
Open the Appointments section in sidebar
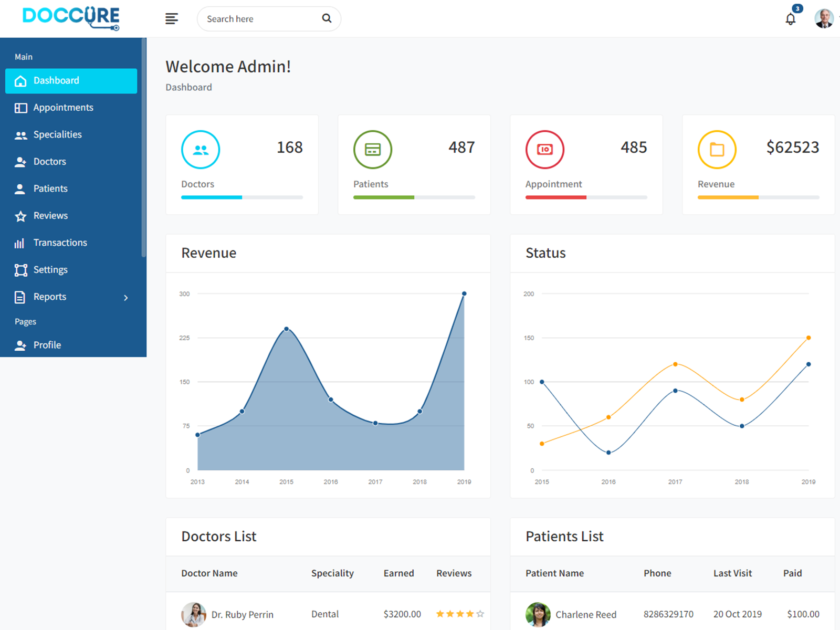(x=63, y=108)
